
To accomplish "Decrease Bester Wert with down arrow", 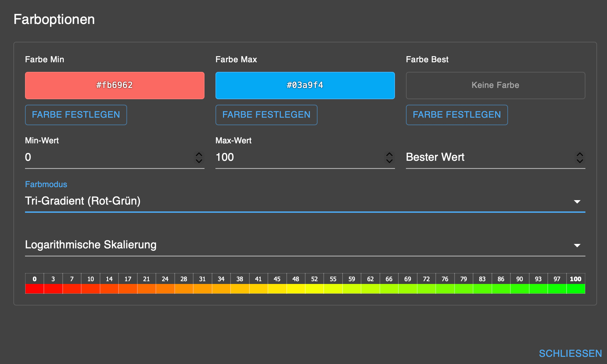I will click(x=580, y=161).
